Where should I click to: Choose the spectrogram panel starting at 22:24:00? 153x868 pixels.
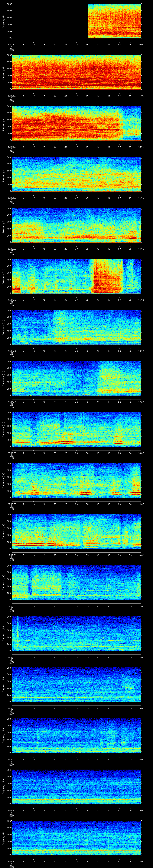point(77,786)
